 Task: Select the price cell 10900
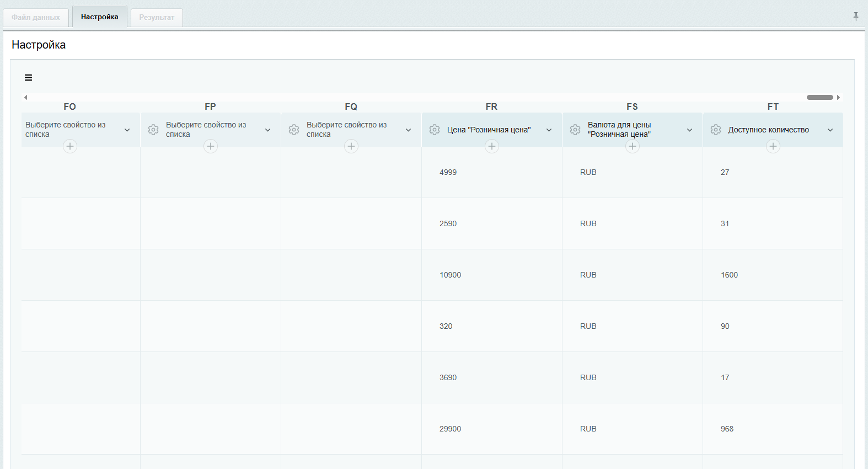point(492,275)
